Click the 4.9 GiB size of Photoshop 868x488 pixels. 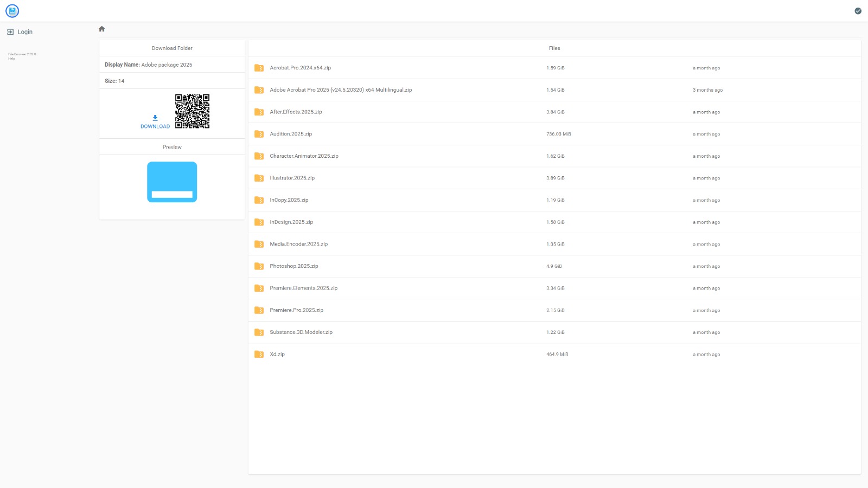coord(554,266)
